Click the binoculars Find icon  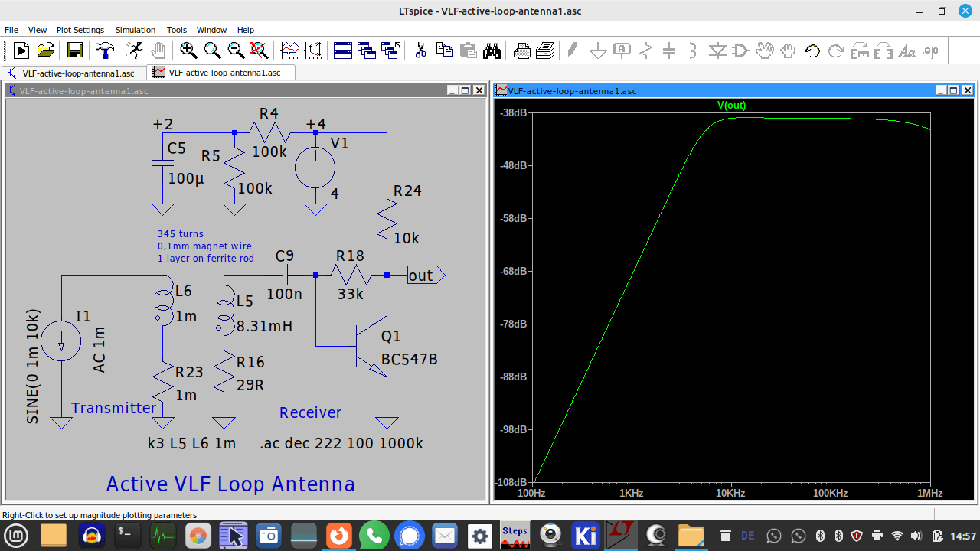pyautogui.click(x=492, y=51)
